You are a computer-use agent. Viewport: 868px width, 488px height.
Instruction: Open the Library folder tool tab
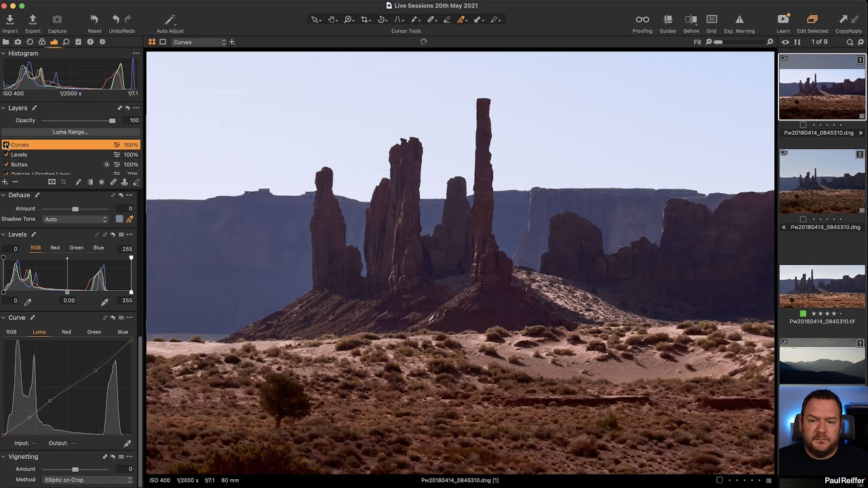(5, 42)
